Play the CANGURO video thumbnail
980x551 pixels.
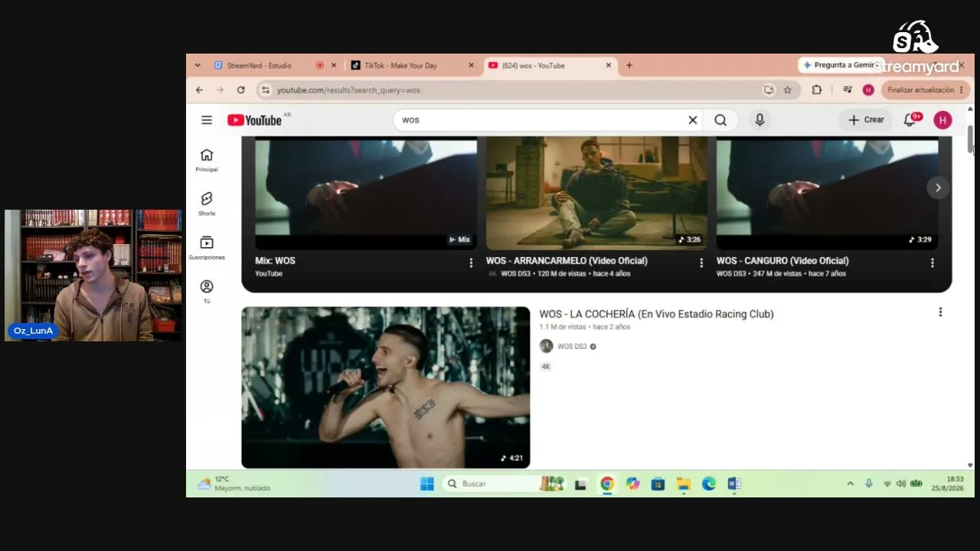pyautogui.click(x=827, y=194)
